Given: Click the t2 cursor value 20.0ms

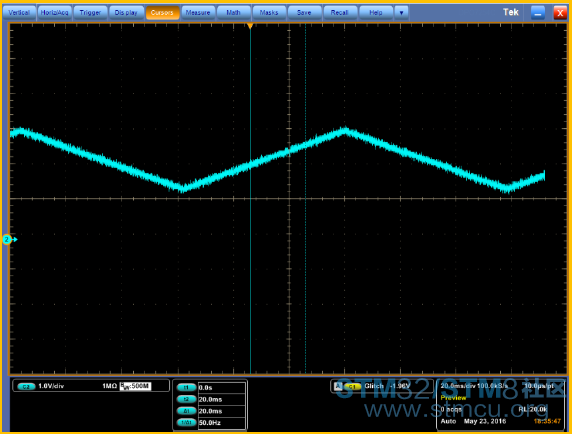Looking at the screenshot, I should point(210,399).
